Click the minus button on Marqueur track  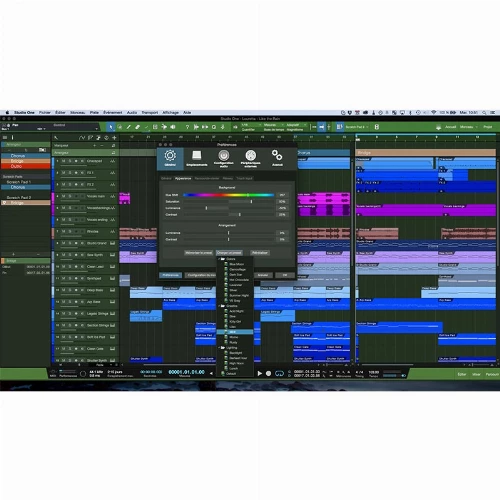102,146
